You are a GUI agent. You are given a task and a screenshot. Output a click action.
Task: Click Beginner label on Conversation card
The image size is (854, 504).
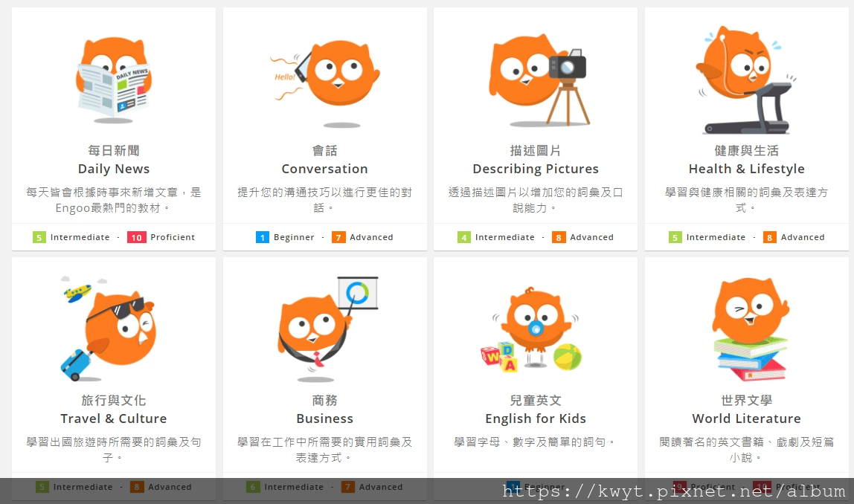294,237
